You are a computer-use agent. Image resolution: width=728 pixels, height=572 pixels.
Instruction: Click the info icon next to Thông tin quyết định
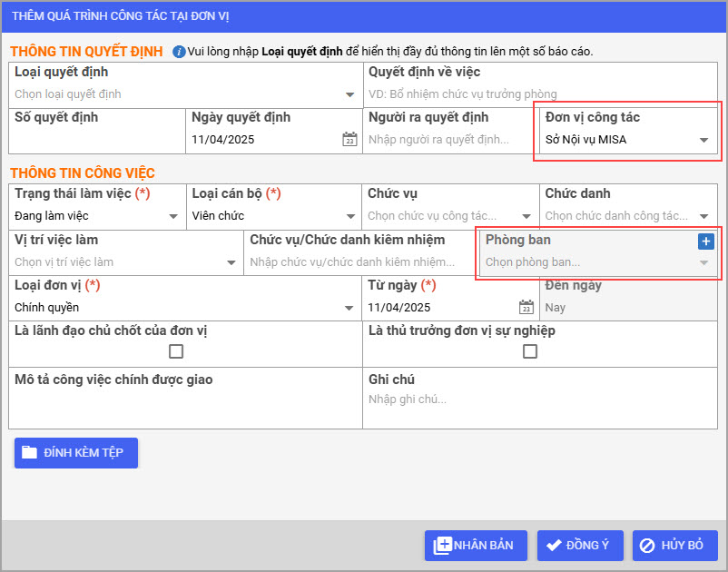tap(179, 52)
